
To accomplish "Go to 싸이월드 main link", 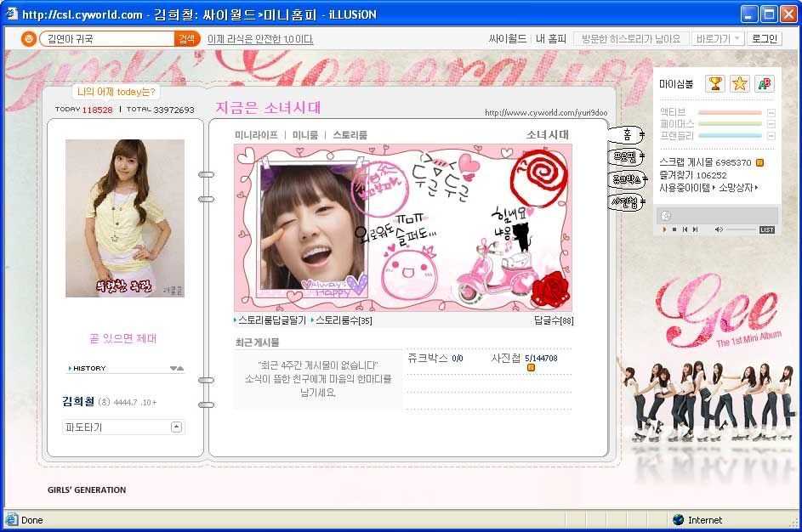I will (x=508, y=39).
